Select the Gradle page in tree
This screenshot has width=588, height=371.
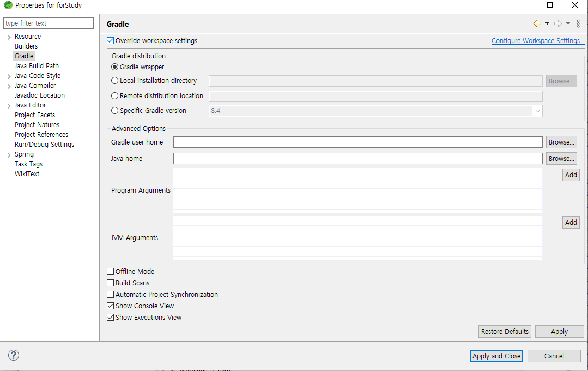click(24, 56)
